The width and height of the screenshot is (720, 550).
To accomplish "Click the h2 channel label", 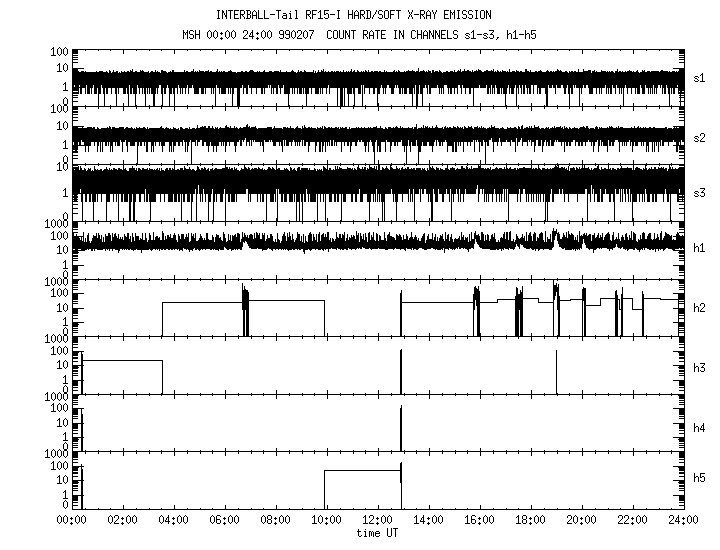I will [702, 308].
